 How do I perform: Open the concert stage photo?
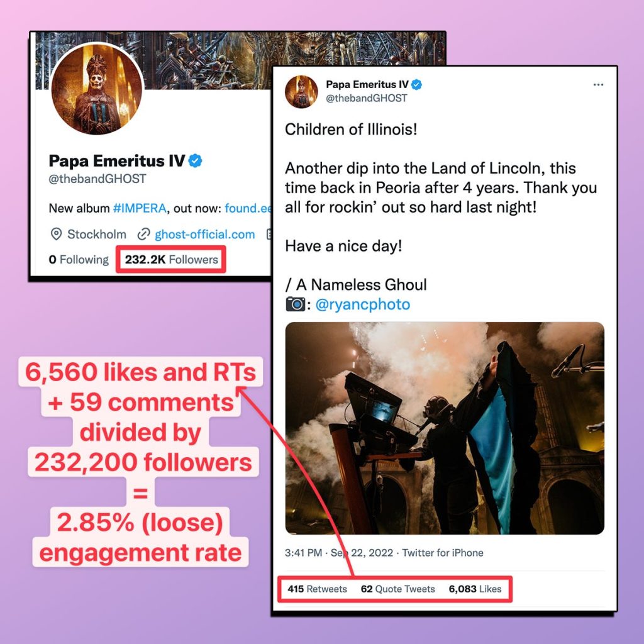[x=445, y=428]
